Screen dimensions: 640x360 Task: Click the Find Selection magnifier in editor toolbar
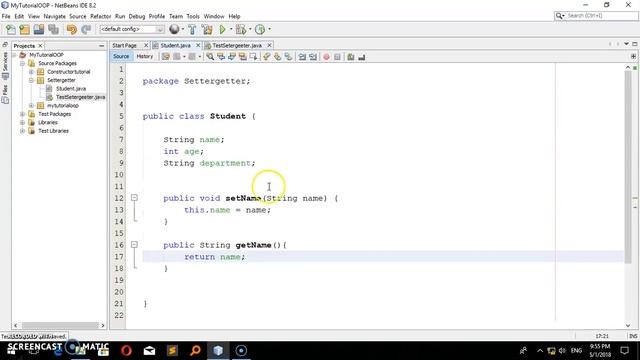point(210,57)
